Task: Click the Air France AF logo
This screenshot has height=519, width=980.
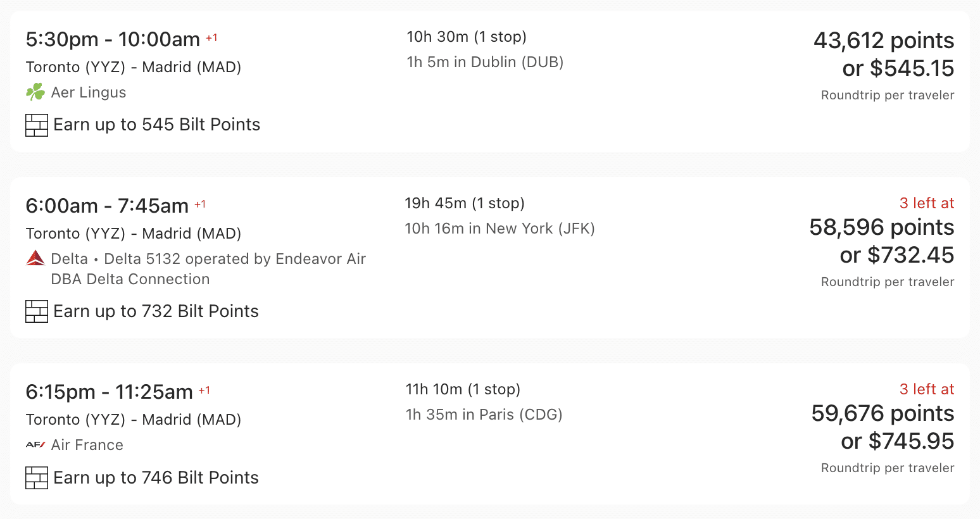Action: (x=35, y=445)
